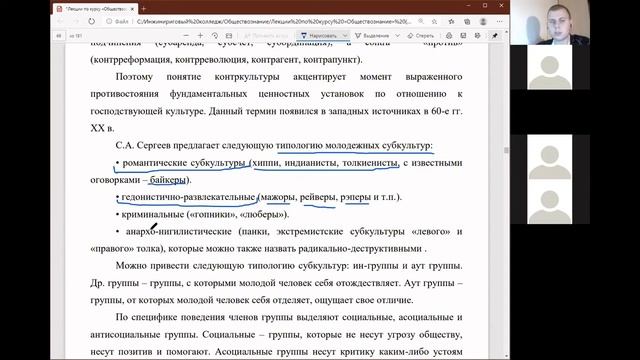Click the underlined word "мажоры"

coord(278,197)
